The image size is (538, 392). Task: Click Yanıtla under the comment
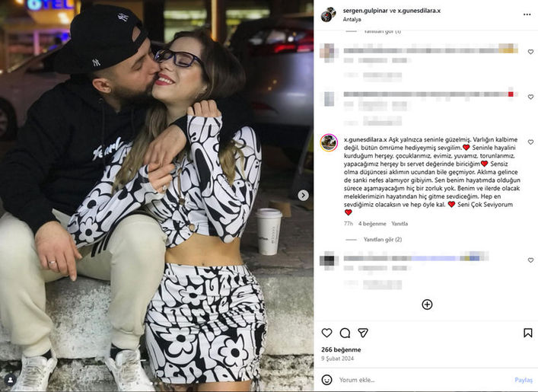click(400, 224)
